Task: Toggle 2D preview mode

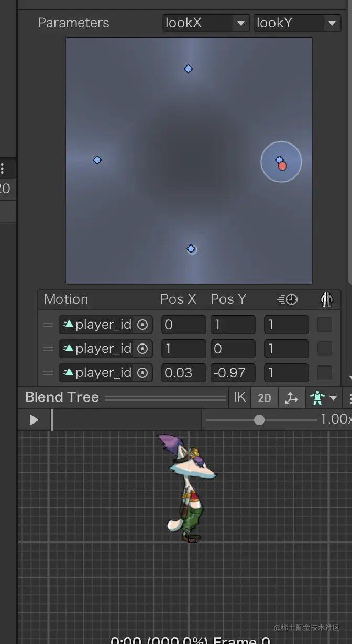Action: [265, 398]
